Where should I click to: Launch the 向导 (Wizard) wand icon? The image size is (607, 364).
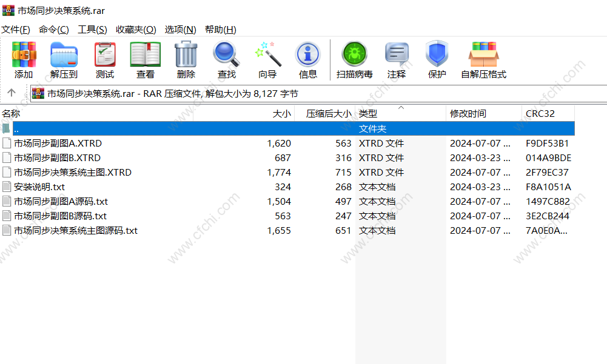point(267,54)
